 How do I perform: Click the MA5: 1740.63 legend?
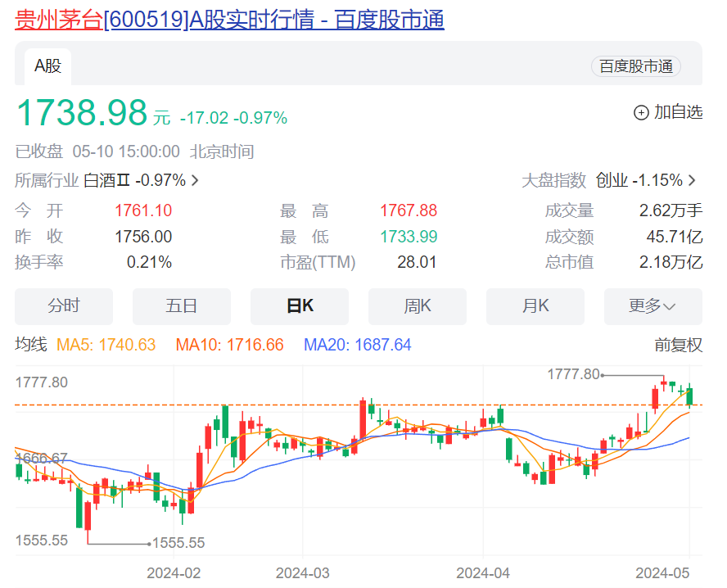click(106, 345)
